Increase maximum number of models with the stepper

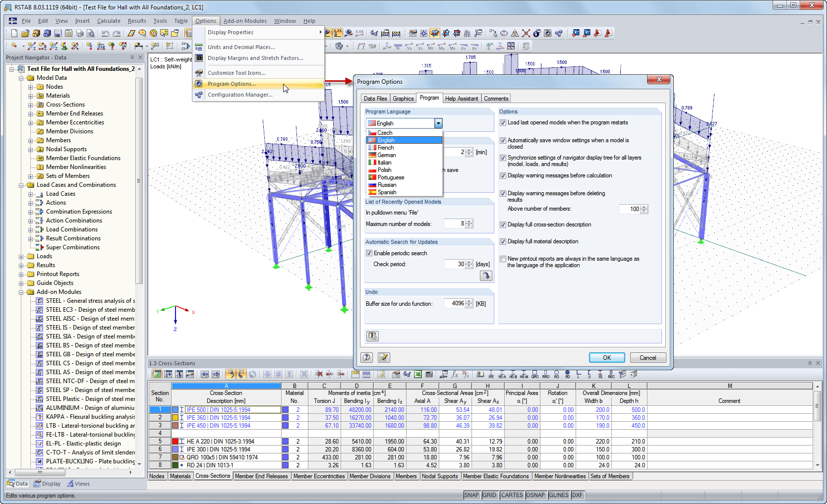(x=469, y=222)
